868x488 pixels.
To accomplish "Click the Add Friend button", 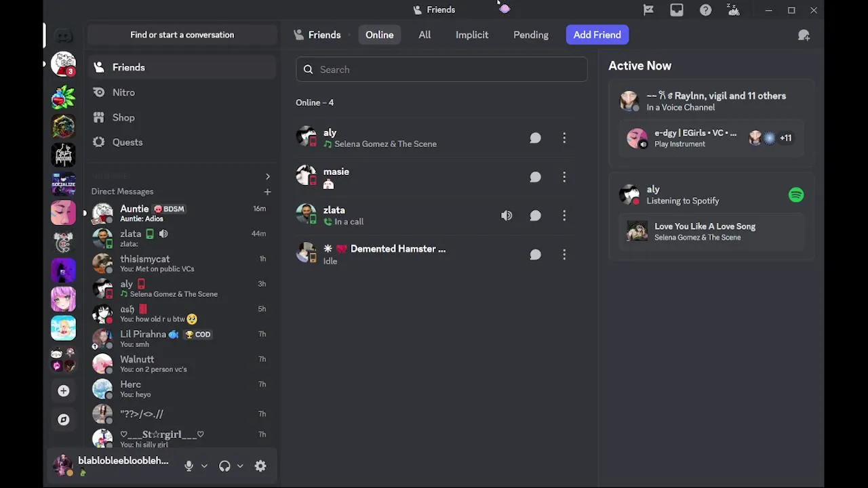I will (597, 35).
